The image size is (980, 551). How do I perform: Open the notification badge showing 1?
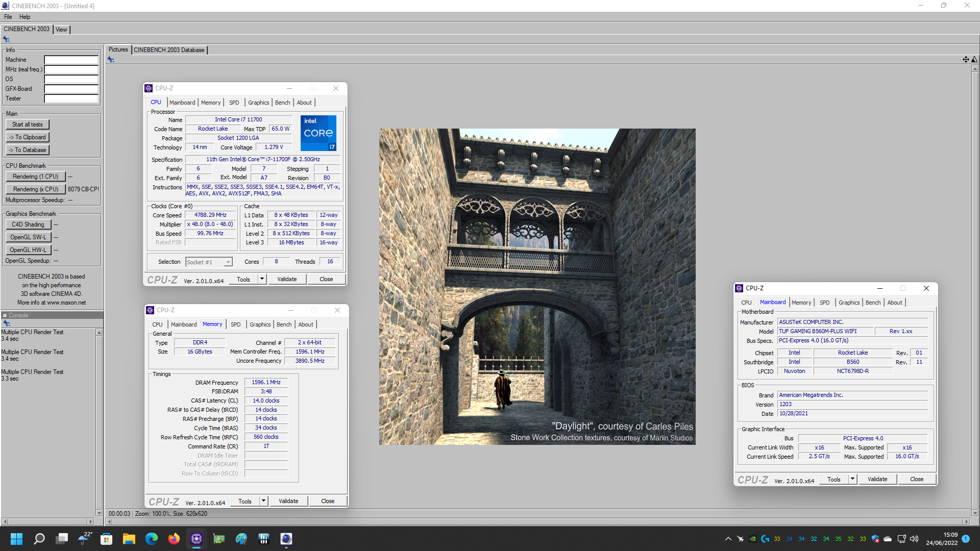click(966, 539)
